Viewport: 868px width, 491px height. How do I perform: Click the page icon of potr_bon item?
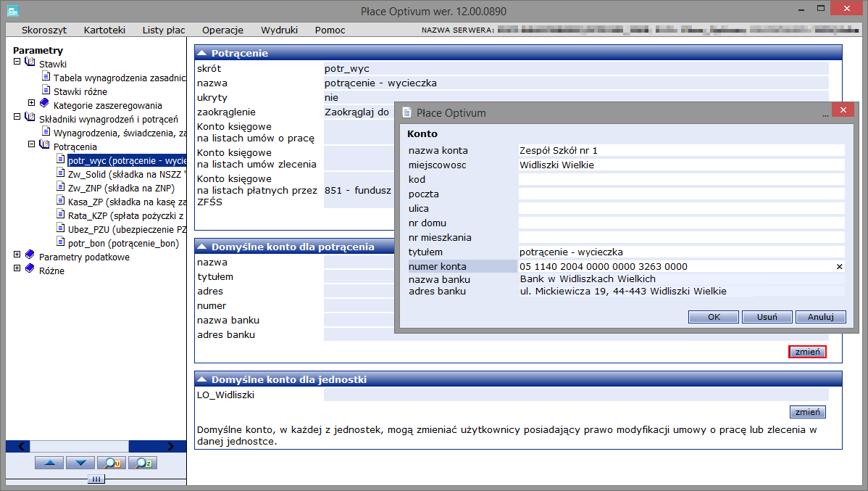(61, 241)
